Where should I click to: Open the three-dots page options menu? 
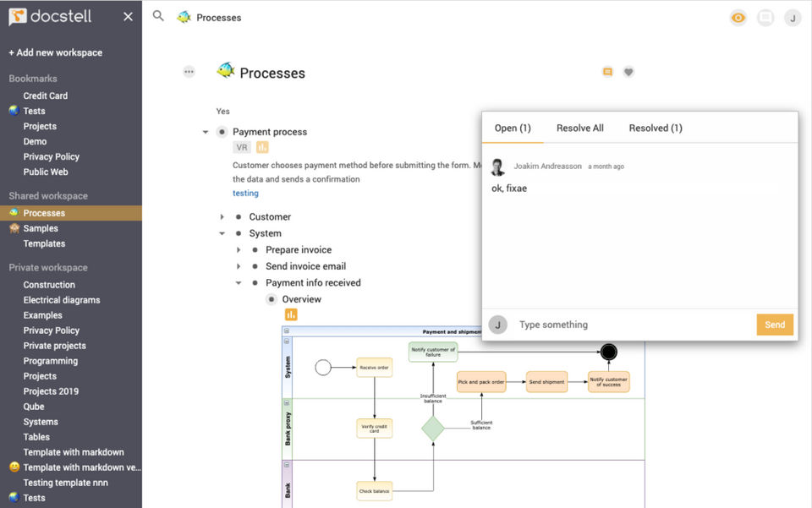[x=189, y=71]
